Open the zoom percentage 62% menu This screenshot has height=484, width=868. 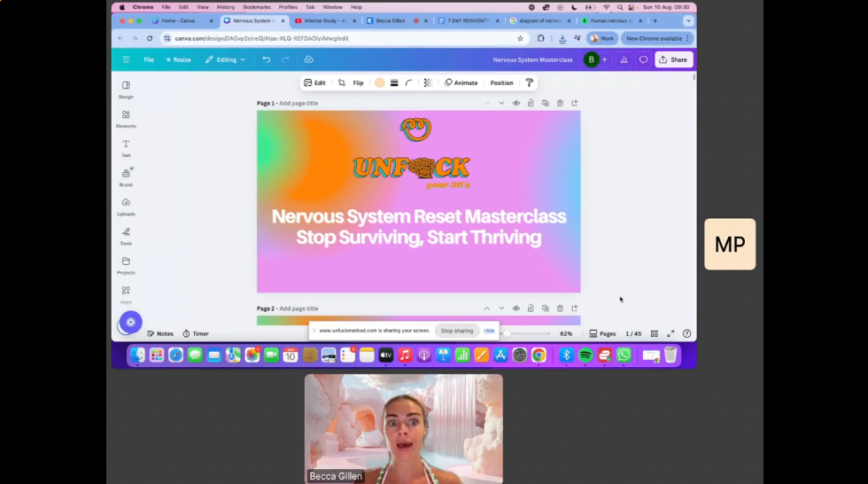click(566, 334)
